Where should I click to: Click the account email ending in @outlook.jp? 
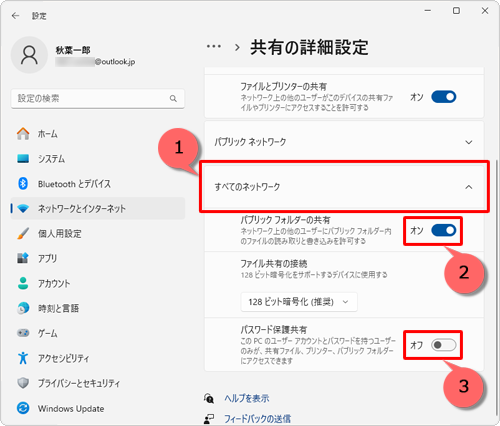95,62
